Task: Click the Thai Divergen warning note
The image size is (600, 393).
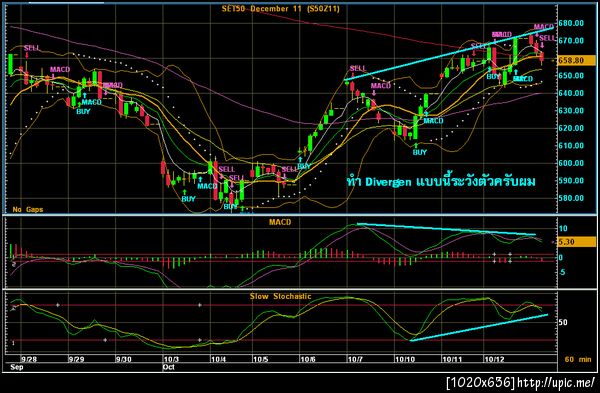Action: pos(441,181)
